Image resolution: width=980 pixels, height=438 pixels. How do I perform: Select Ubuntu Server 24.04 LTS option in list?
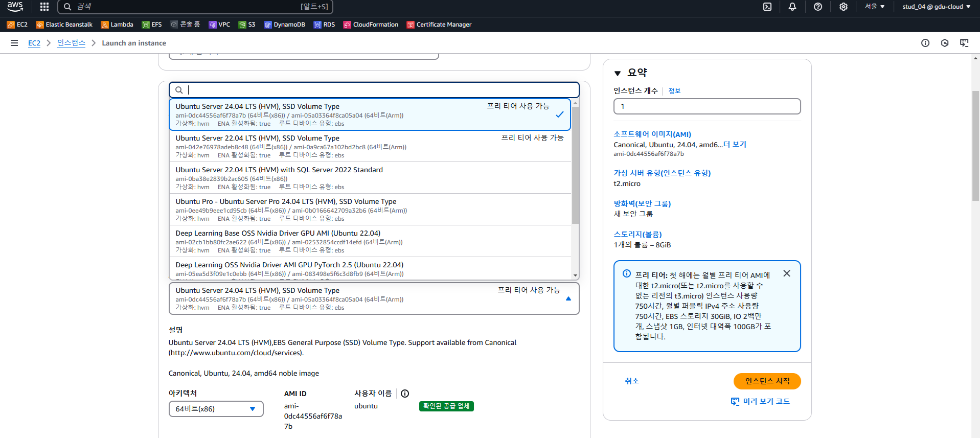(370, 114)
